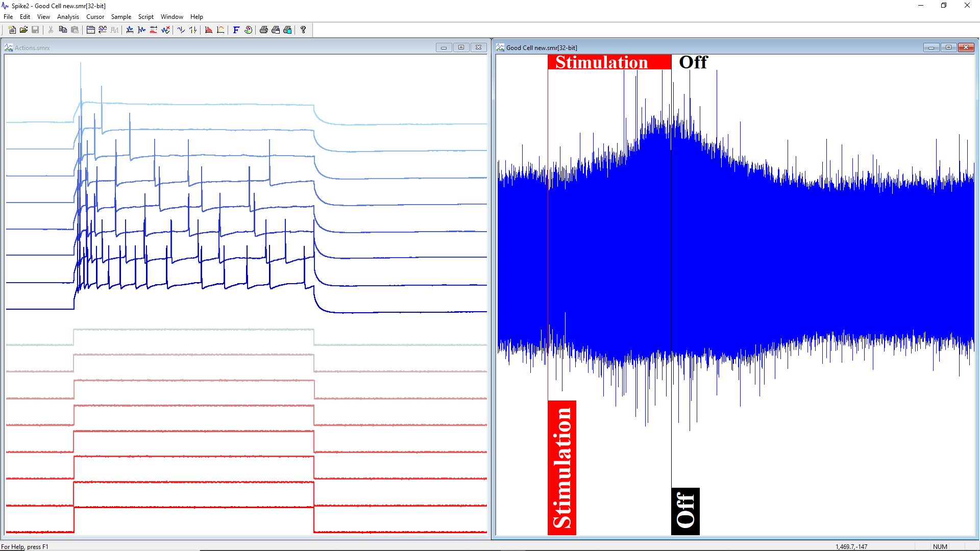Open the Script menu
Screen dimensions: 980x551
pos(145,17)
